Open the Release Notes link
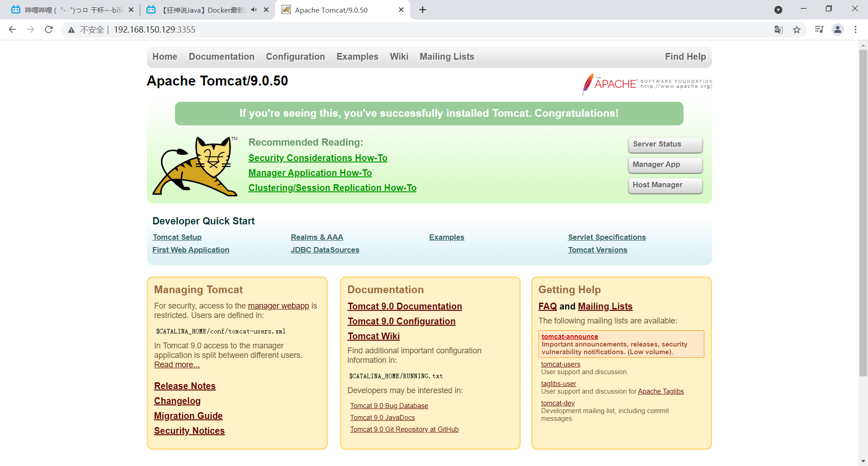 coord(185,386)
